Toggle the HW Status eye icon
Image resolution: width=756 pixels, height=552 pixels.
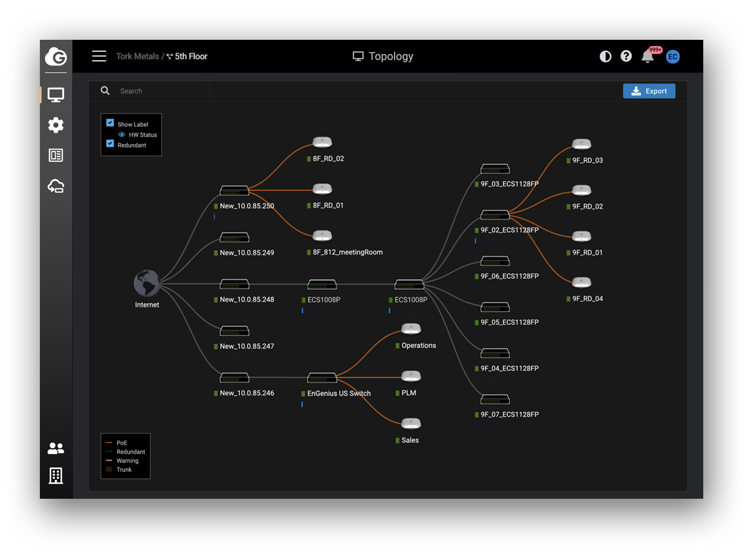[x=122, y=135]
